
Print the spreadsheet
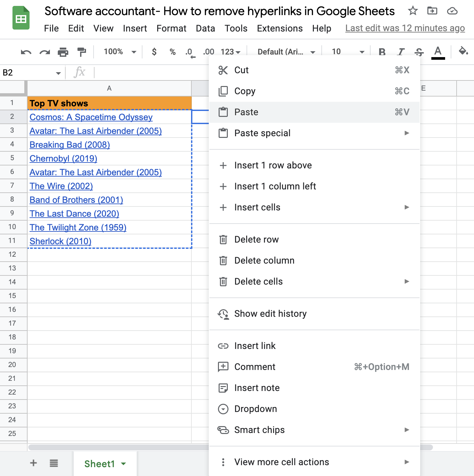(63, 52)
